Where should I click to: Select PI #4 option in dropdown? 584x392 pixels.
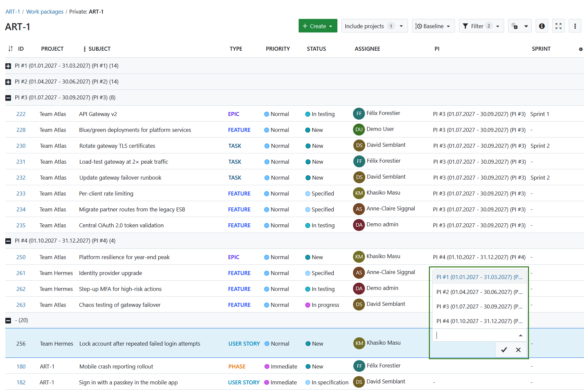coord(480,321)
